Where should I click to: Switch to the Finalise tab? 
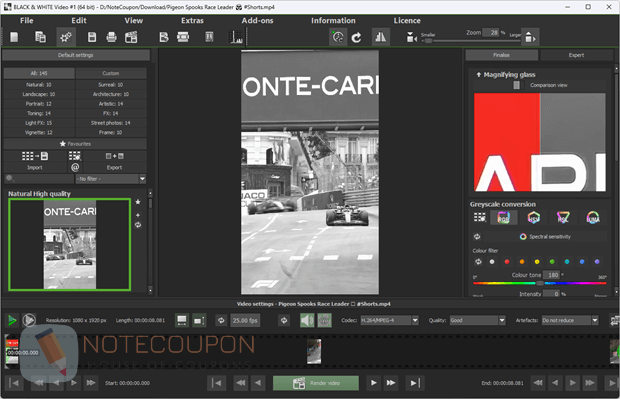point(501,55)
